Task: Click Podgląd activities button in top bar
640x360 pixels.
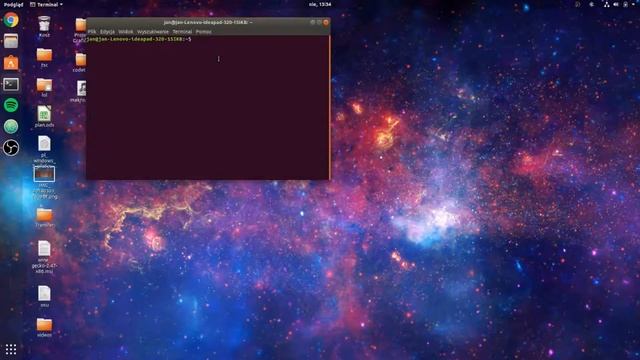Action: [x=13, y=4]
